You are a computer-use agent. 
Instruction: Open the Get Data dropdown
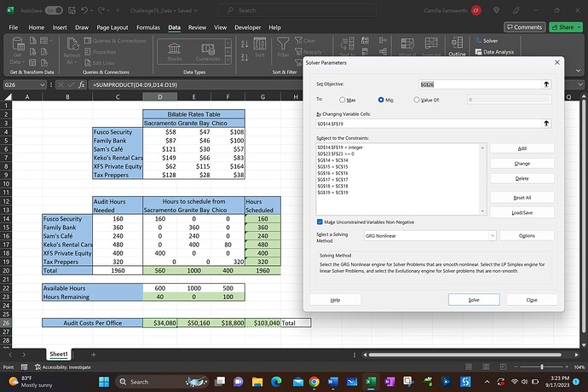coord(17,52)
